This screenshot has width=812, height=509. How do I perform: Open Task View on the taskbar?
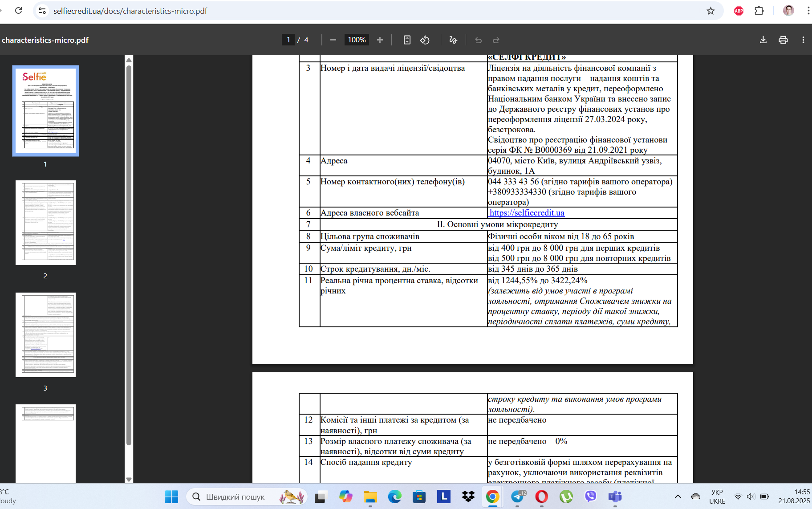pyautogui.click(x=321, y=497)
